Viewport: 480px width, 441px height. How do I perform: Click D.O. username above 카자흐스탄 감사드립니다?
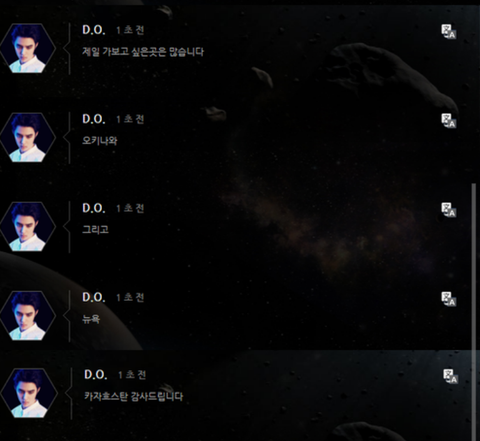(x=96, y=374)
